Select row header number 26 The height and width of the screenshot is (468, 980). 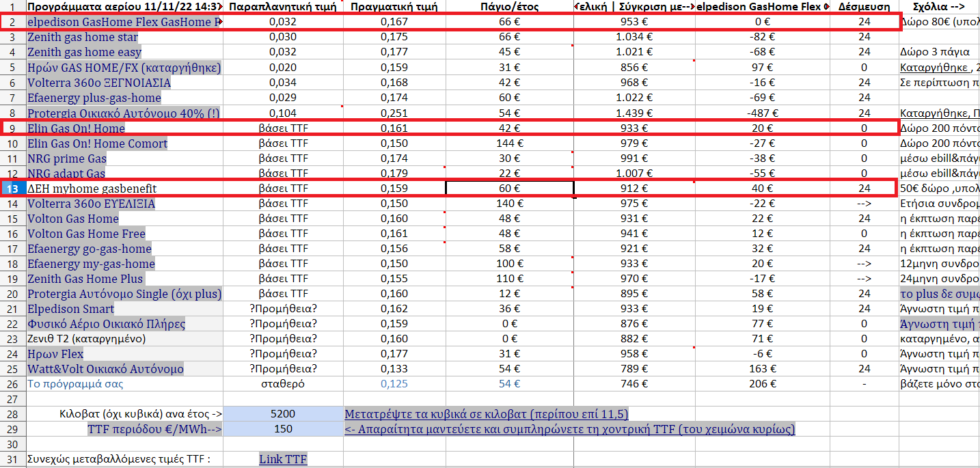[x=13, y=384]
